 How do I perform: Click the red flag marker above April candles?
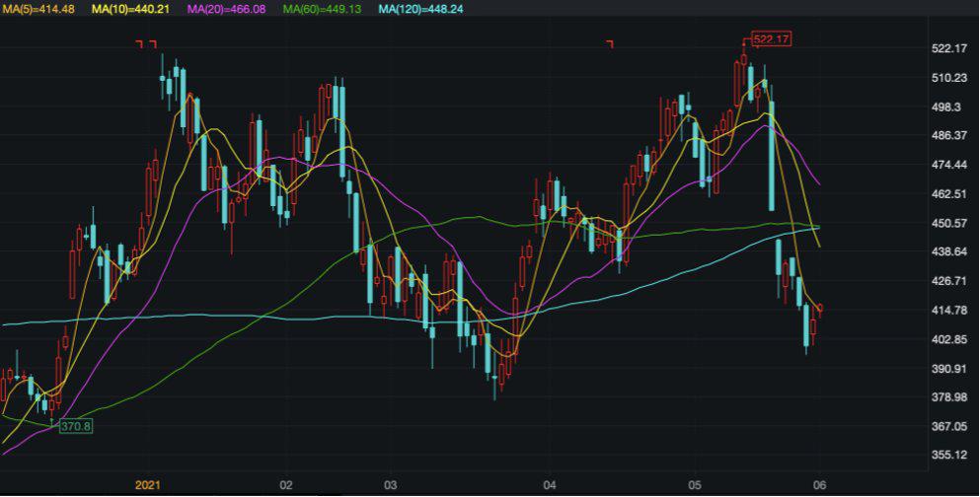(x=610, y=43)
